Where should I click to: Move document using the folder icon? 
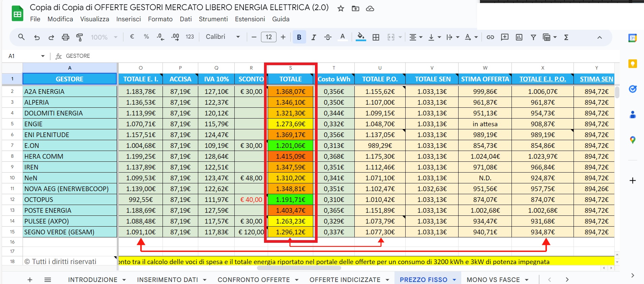[x=355, y=8]
